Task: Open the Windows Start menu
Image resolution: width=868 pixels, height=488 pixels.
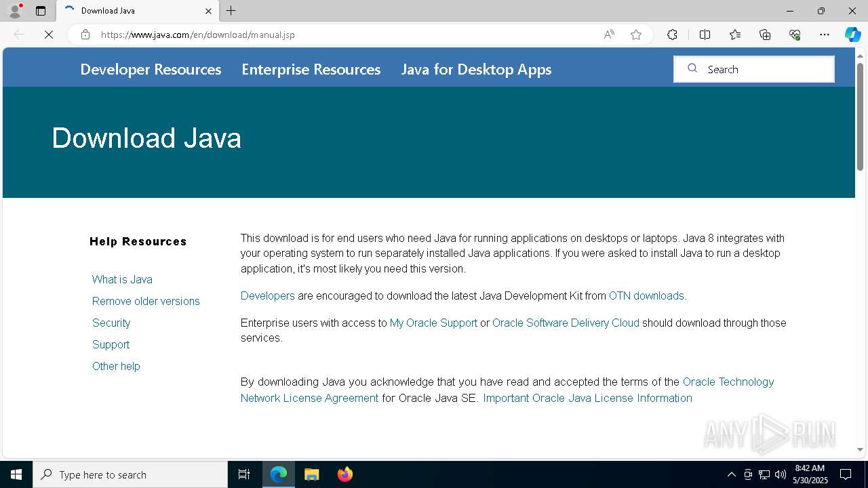Action: (16, 474)
